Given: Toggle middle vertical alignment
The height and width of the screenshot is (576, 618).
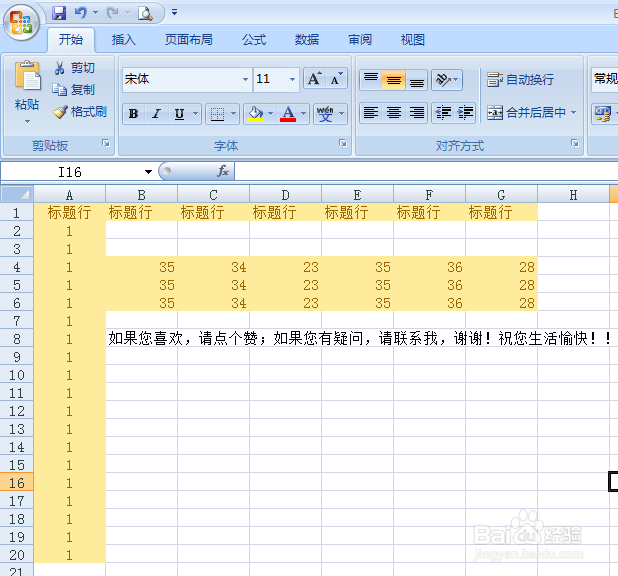Looking at the screenshot, I should pyautogui.click(x=393, y=80).
